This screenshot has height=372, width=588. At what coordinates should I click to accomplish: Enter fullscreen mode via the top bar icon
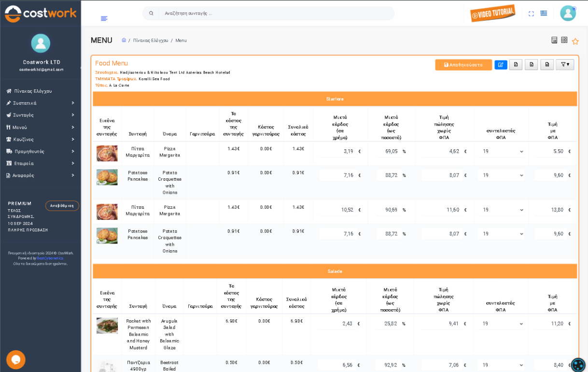(x=531, y=14)
